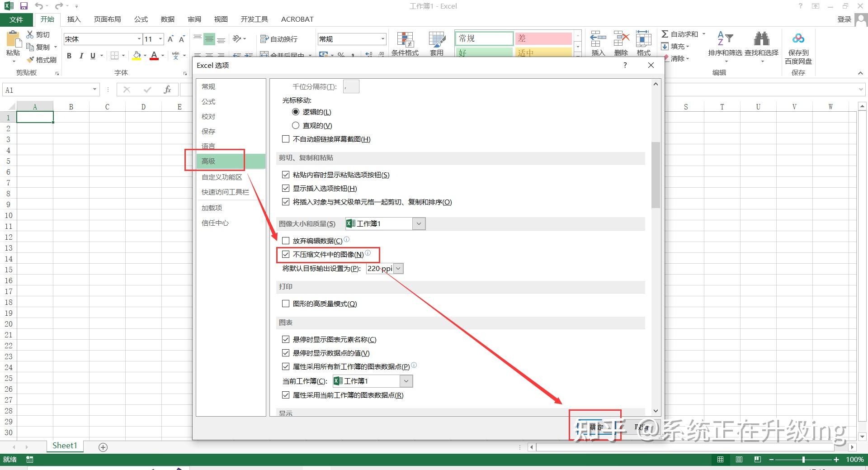Click the Save icon in quick access toolbar
Viewport: 868px width, 470px height.
coord(24,6)
